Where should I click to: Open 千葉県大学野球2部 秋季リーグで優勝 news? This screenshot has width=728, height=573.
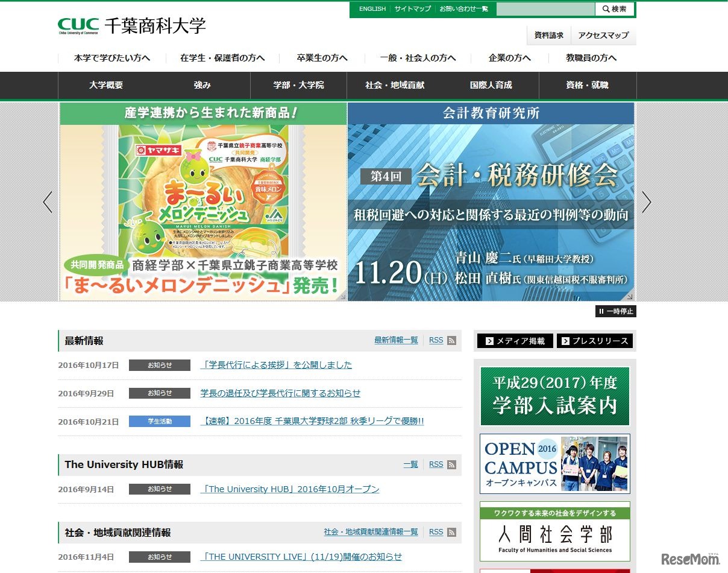tap(312, 421)
